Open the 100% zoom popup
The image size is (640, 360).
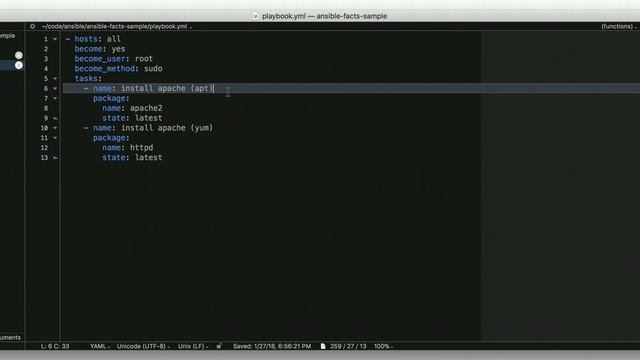tap(383, 346)
